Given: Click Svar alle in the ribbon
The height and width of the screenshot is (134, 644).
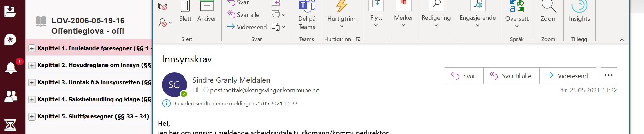Looking at the screenshot, I should (x=243, y=14).
